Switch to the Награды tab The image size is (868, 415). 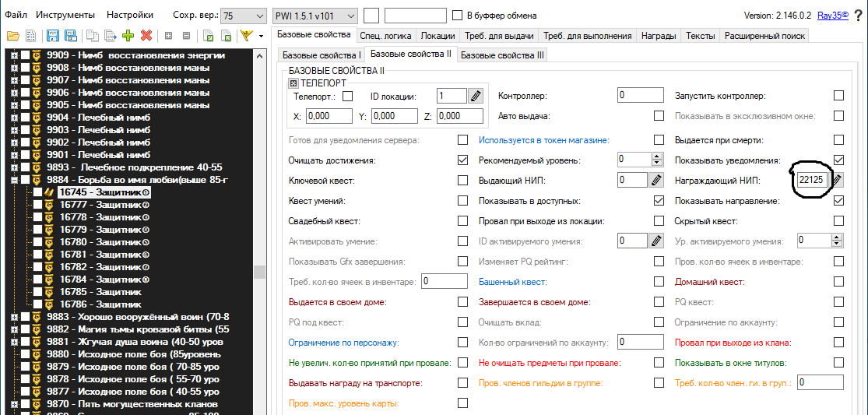click(x=658, y=36)
